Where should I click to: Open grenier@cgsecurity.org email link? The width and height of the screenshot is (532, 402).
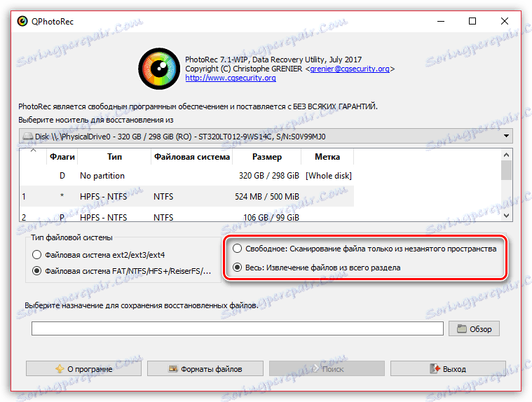click(350, 69)
